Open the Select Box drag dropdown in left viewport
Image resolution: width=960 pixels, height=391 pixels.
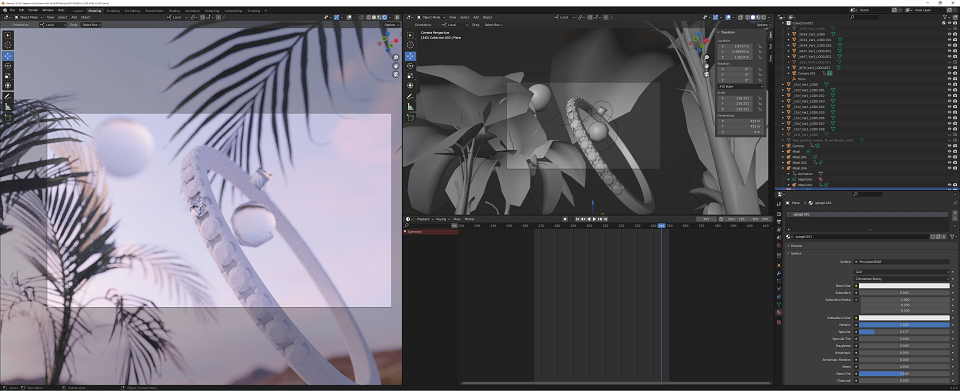point(91,24)
